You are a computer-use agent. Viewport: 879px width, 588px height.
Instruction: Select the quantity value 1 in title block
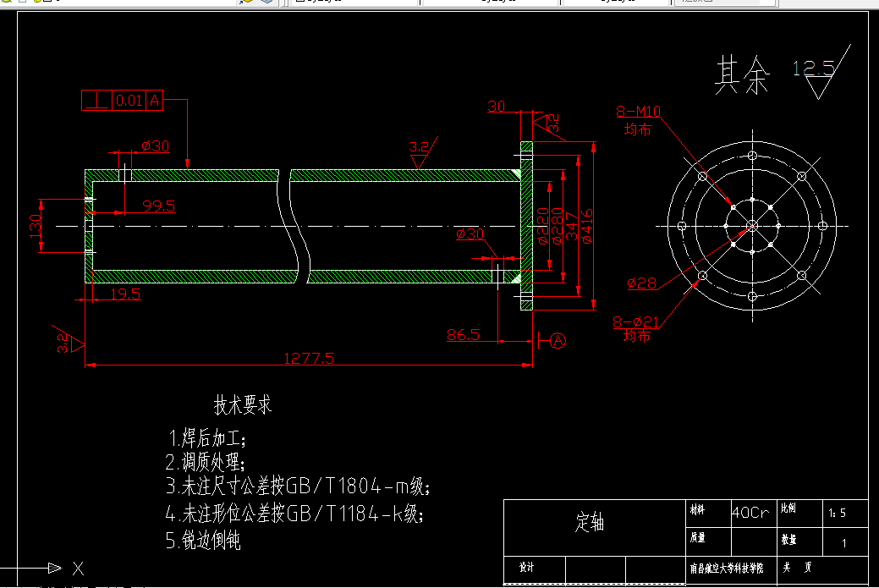coord(844,542)
